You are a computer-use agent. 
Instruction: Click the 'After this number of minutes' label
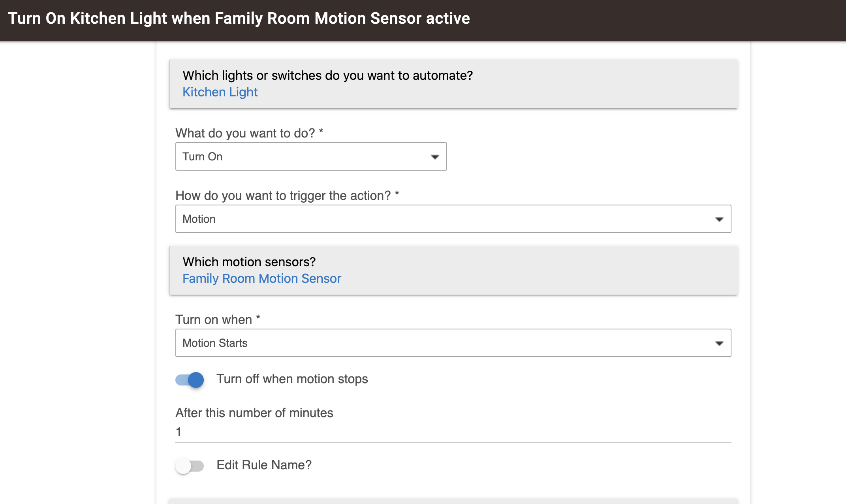click(254, 413)
